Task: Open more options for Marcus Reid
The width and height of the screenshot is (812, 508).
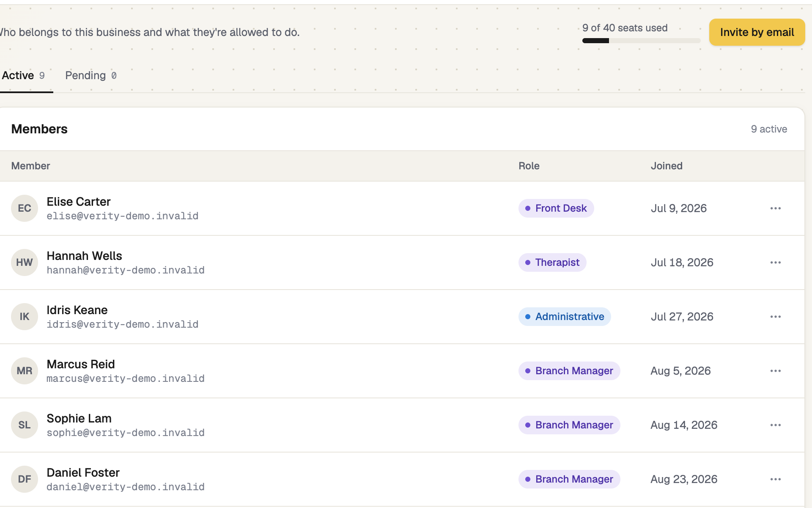Action: pos(775,371)
